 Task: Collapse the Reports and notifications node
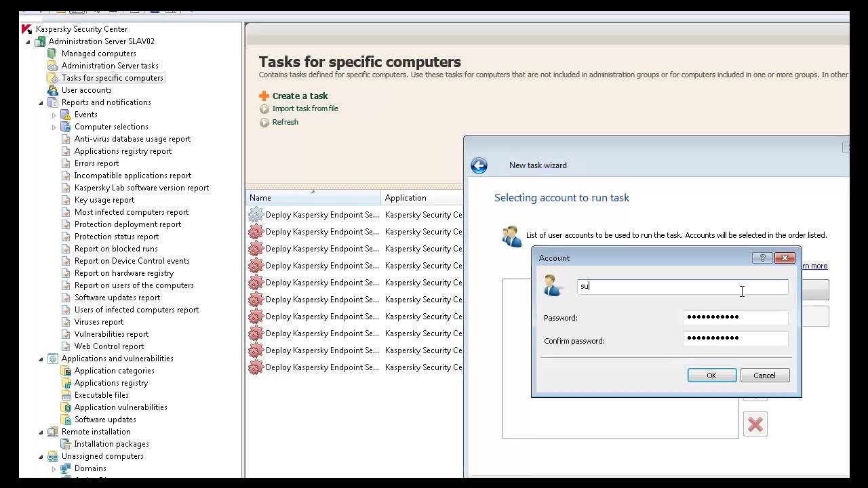pos(41,103)
